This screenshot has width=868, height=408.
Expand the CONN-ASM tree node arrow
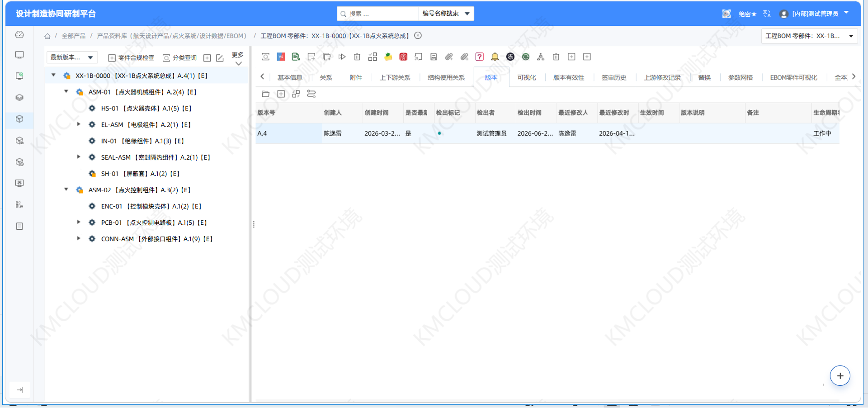(x=79, y=238)
